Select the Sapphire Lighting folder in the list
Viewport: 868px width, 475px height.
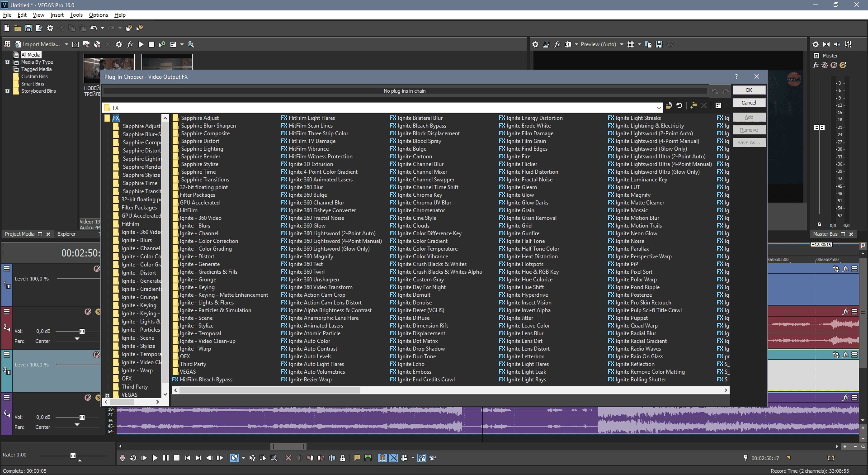[198, 149]
